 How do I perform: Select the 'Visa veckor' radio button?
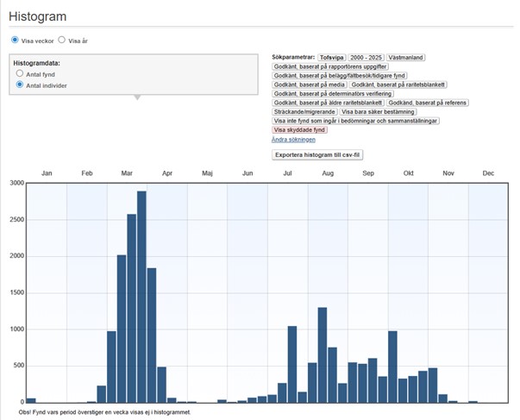15,41
